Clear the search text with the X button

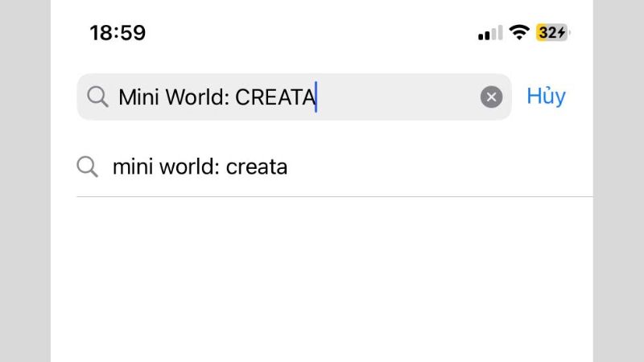click(x=491, y=97)
